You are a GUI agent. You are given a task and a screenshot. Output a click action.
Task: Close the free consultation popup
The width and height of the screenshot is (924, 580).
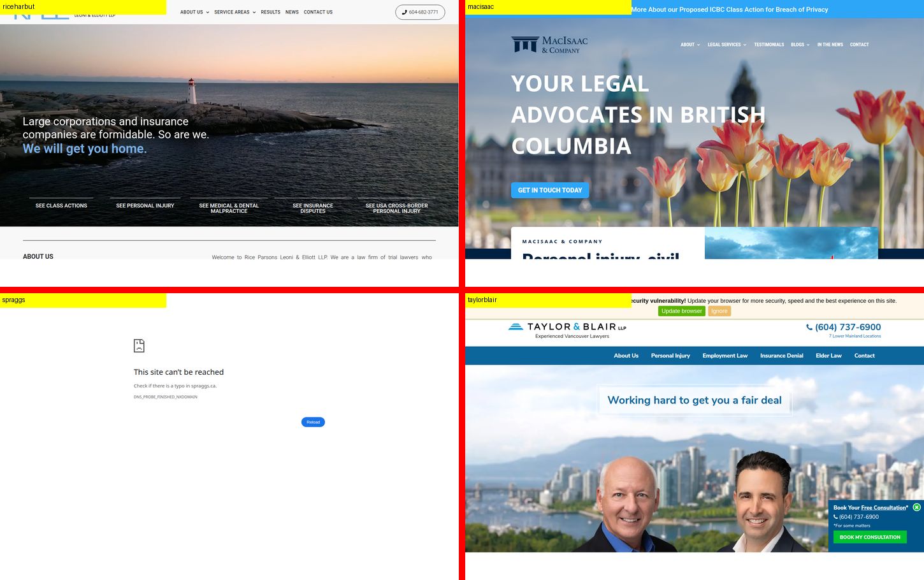(x=916, y=507)
